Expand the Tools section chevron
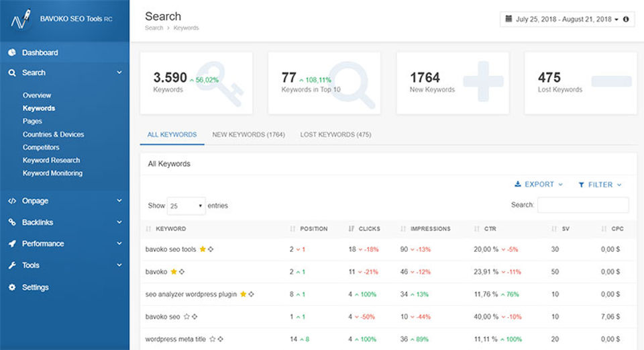 [119, 265]
